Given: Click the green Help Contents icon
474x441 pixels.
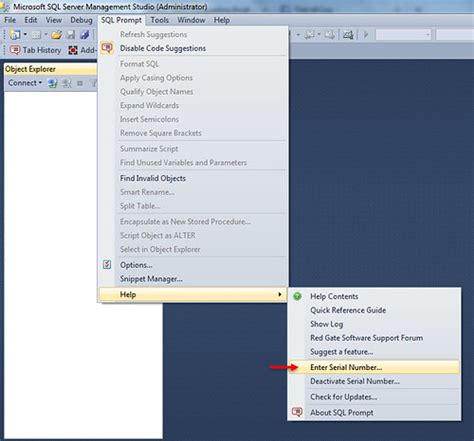Looking at the screenshot, I should (x=297, y=296).
